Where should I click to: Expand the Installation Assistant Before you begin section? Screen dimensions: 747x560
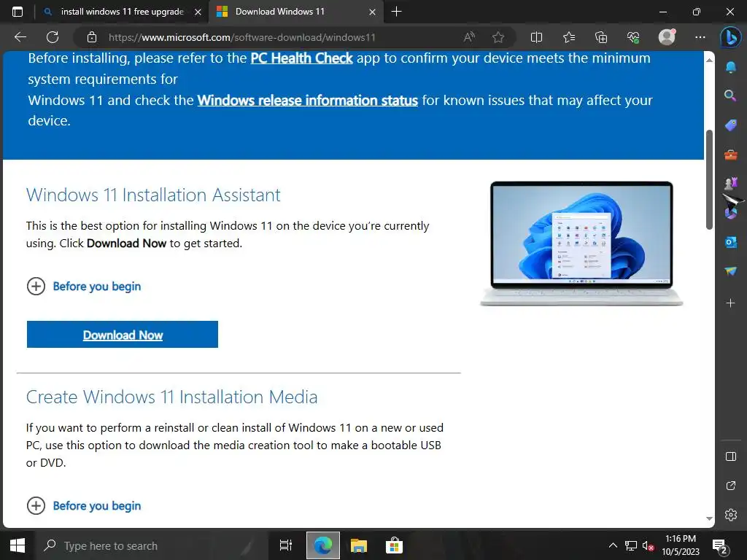(84, 286)
